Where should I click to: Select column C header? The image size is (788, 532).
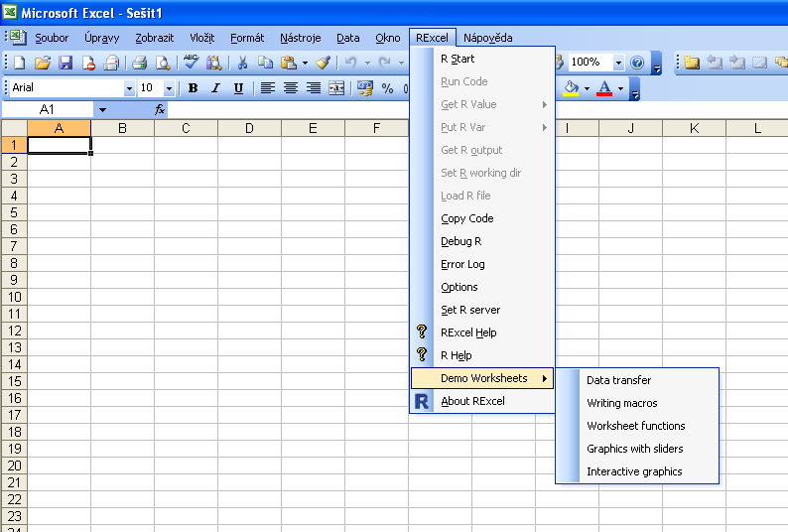pos(186,128)
